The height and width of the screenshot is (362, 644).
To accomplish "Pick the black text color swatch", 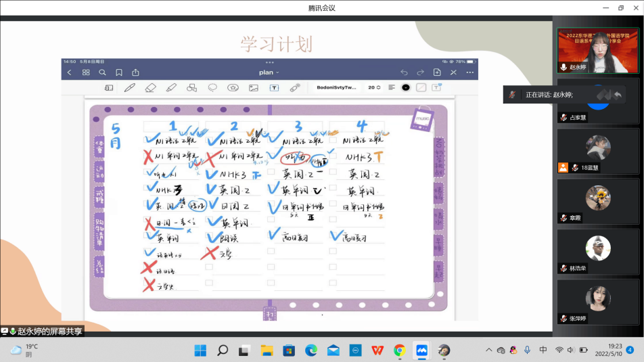I will 406,87.
